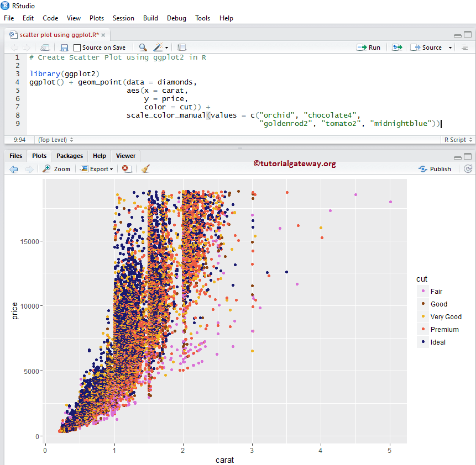The height and width of the screenshot is (465, 476).
Task: Open the Session menu
Action: (123, 18)
